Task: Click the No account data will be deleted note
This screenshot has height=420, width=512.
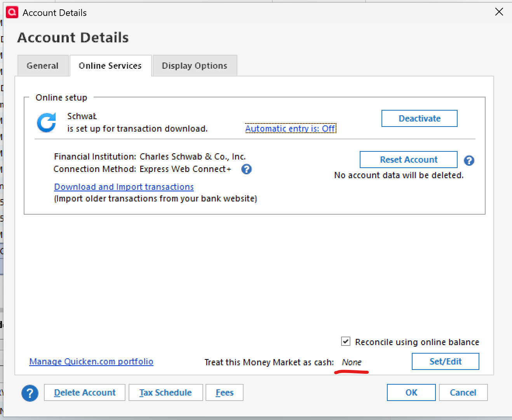Action: 399,175
